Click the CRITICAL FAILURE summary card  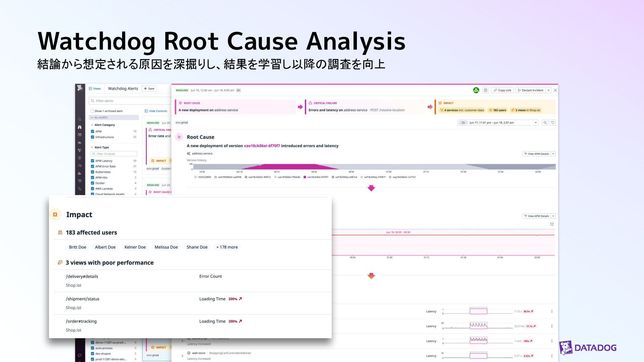(x=365, y=107)
